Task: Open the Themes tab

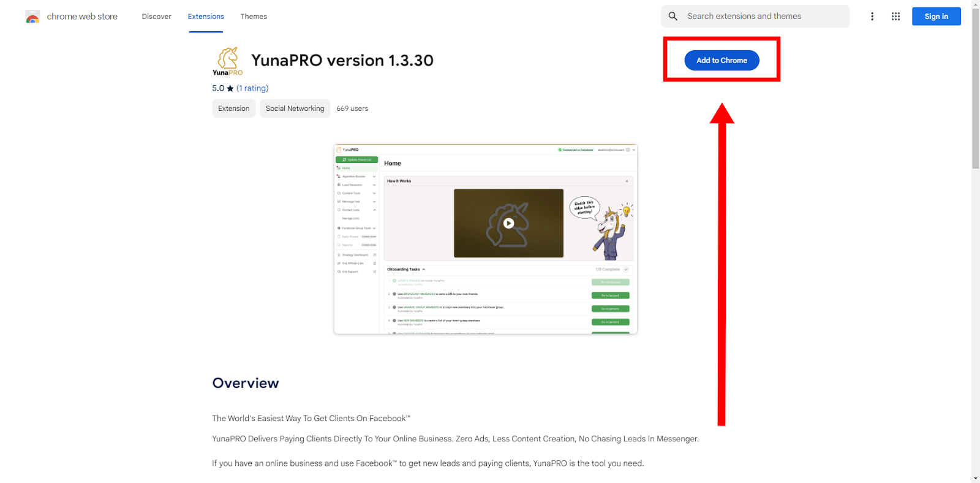Action: click(254, 17)
